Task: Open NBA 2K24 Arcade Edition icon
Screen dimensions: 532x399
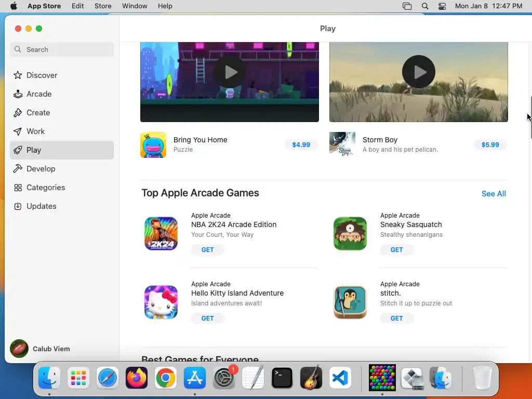Action: coord(161,233)
